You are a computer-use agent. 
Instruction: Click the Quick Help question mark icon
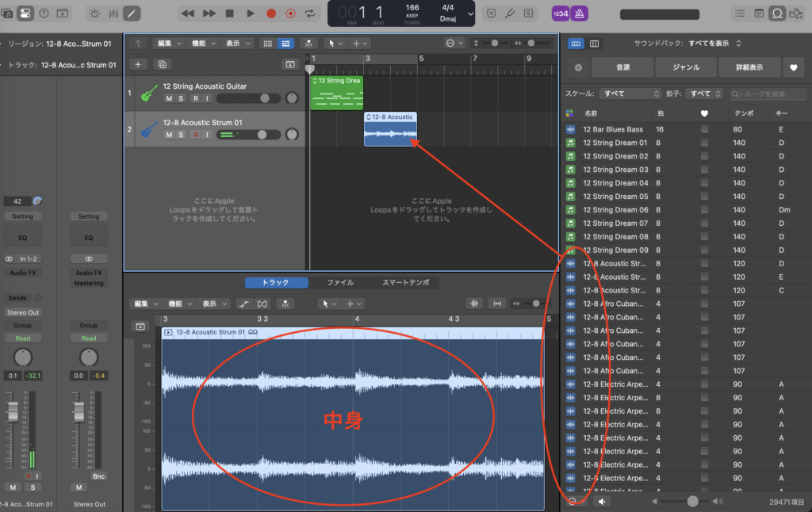44,13
